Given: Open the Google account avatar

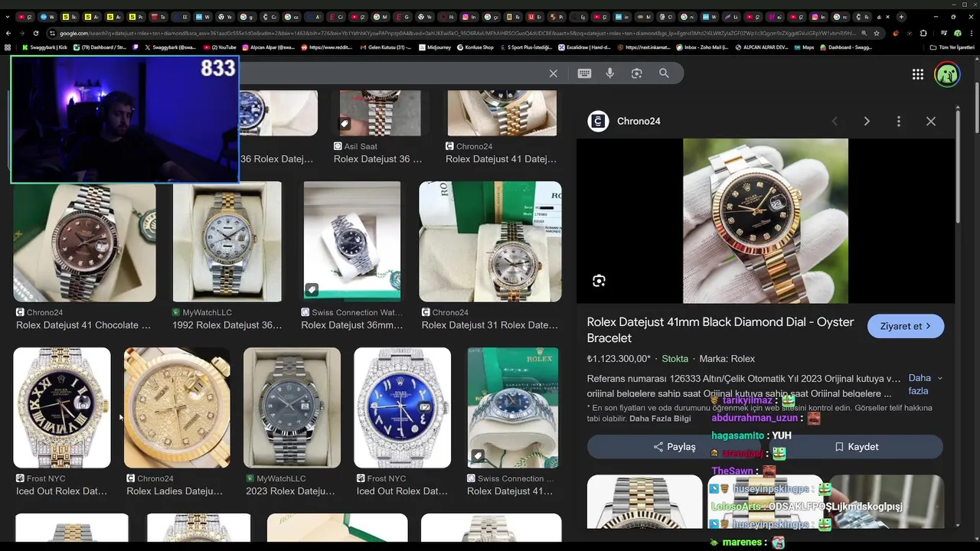Looking at the screenshot, I should pos(947,74).
